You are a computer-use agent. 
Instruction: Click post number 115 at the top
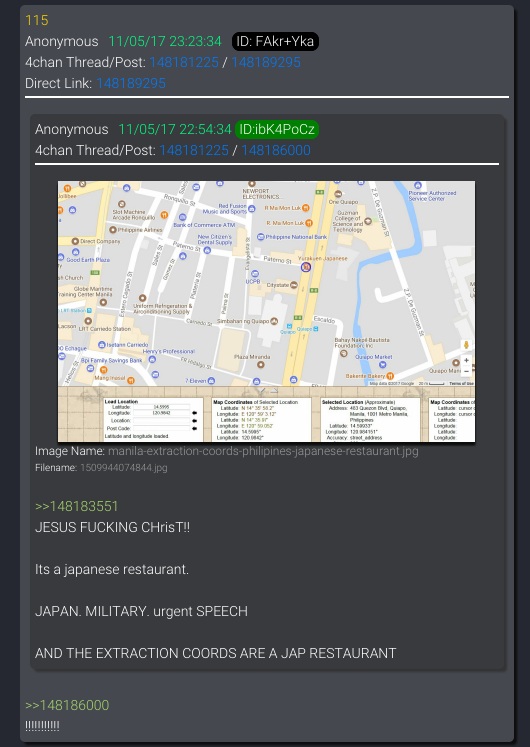37,20
